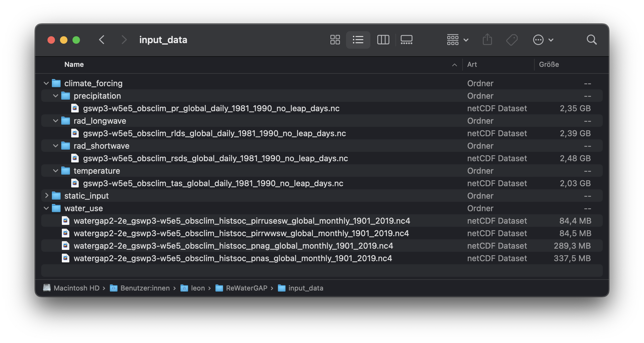Click the Share toolbar icon
644x343 pixels.
pyautogui.click(x=487, y=40)
